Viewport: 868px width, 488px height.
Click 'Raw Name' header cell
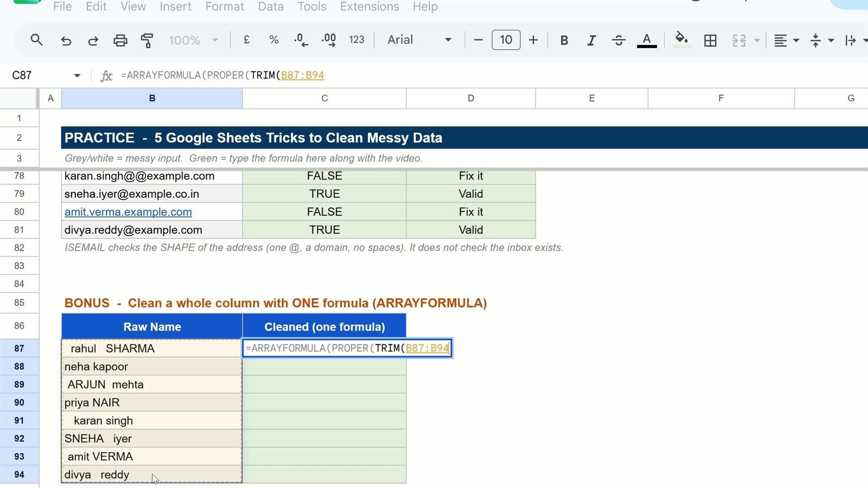(152, 326)
